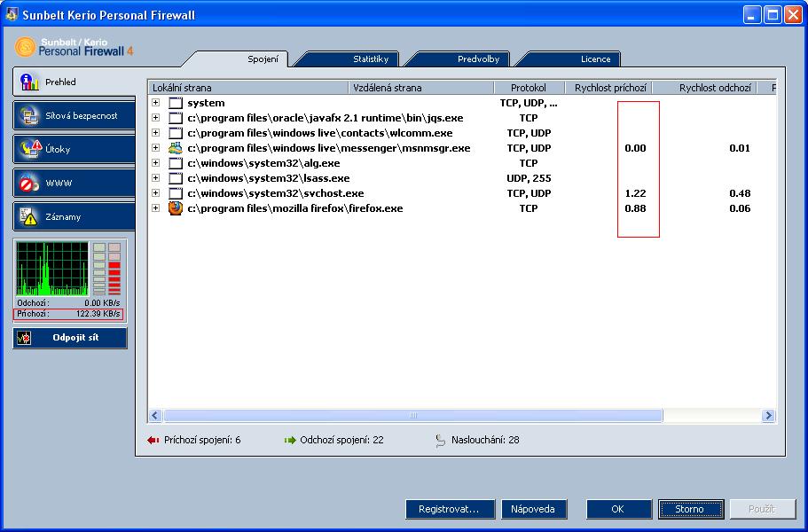This screenshot has width=808, height=532.
Task: Click the lsass.exe process icon
Action: tap(176, 178)
